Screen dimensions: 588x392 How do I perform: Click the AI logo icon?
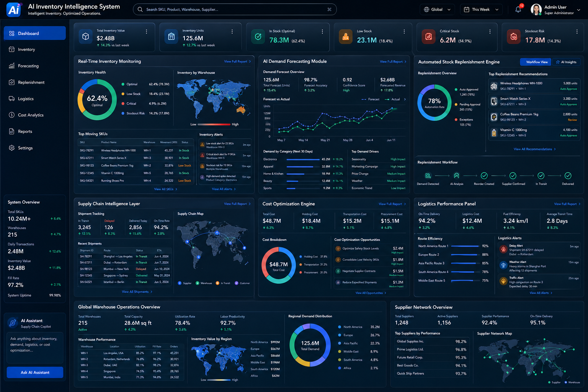coord(13,10)
